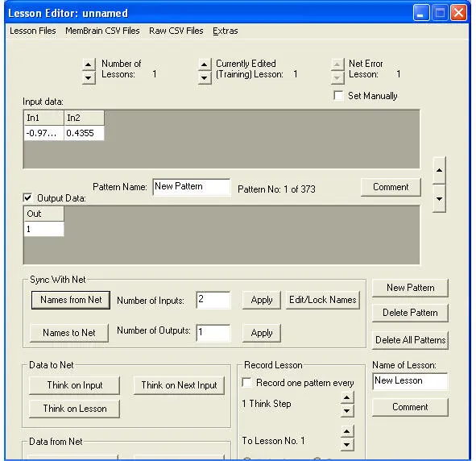The width and height of the screenshot is (476, 461).
Task: Uncheck the Output Data checkbox
Action: (x=27, y=198)
